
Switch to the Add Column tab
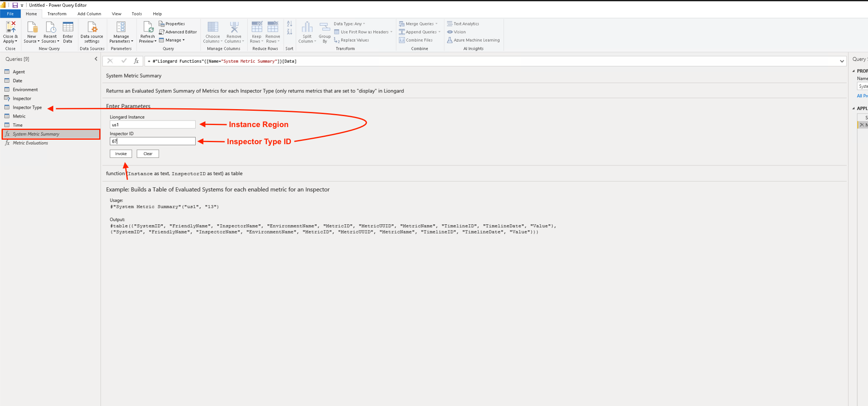tap(89, 14)
